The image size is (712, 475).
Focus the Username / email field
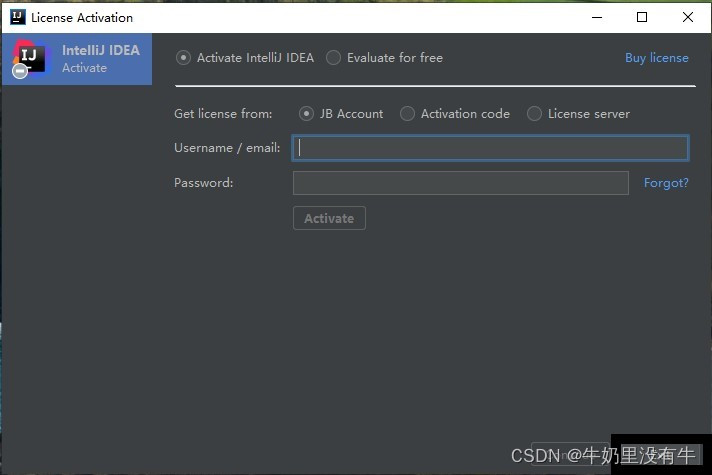490,148
